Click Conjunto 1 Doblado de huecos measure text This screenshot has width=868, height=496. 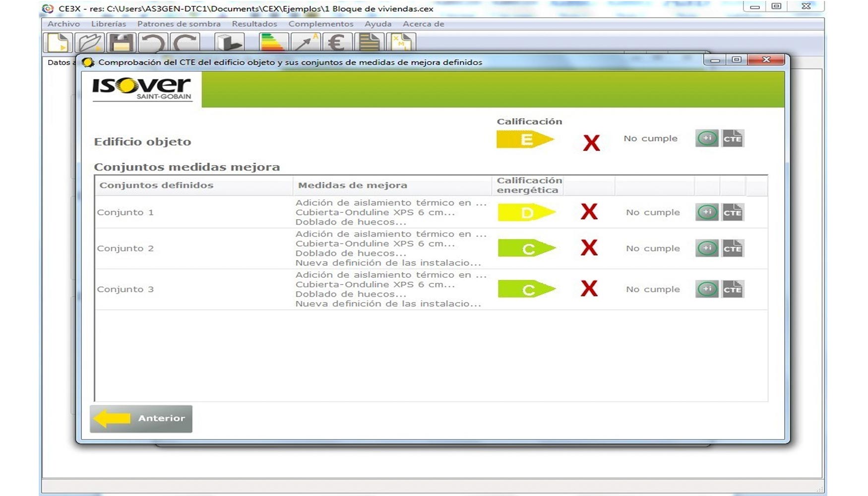[351, 222]
